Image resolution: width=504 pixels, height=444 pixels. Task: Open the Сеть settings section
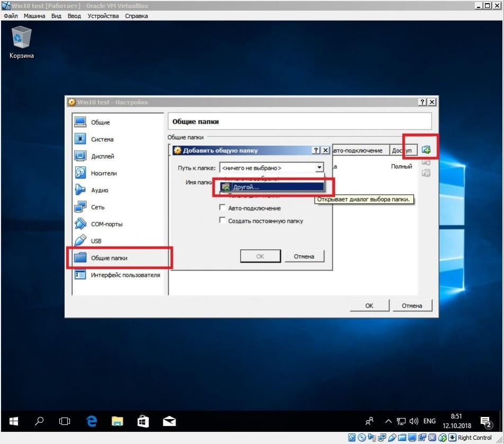[x=118, y=207]
